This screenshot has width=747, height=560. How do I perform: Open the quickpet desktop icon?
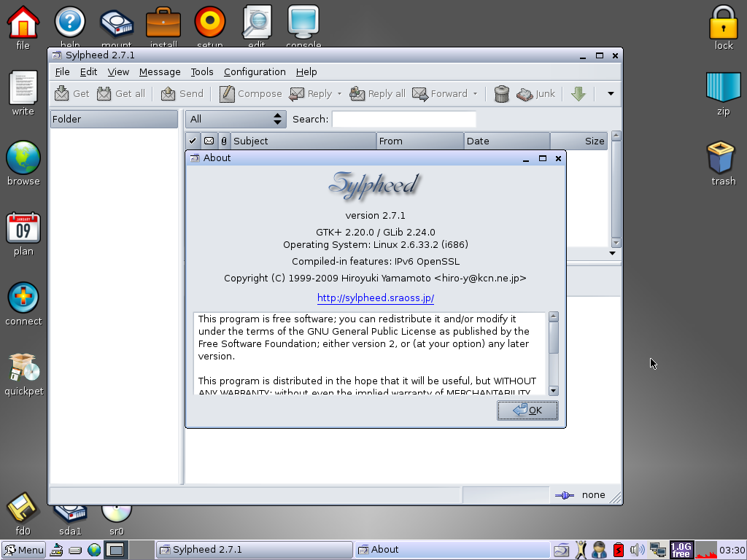[24, 374]
